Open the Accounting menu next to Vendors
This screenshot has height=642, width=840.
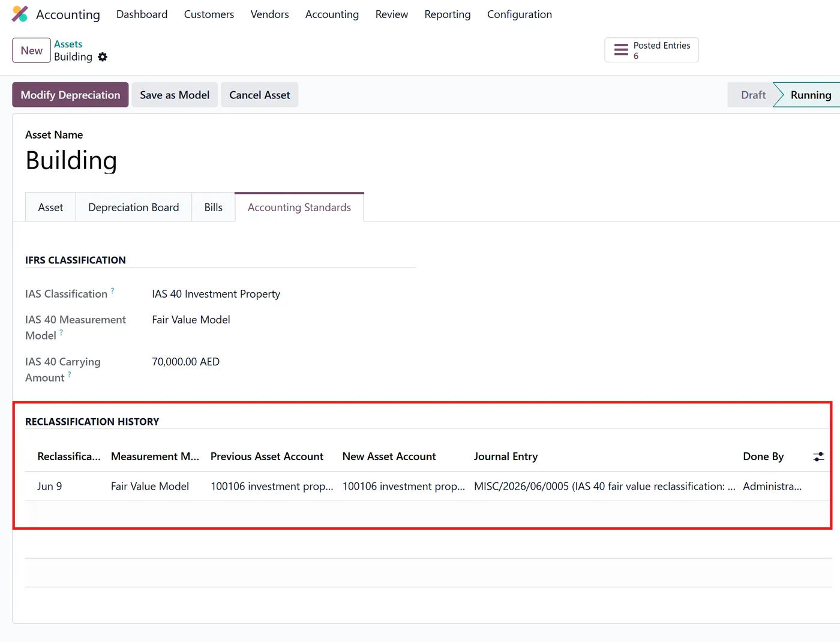332,14
